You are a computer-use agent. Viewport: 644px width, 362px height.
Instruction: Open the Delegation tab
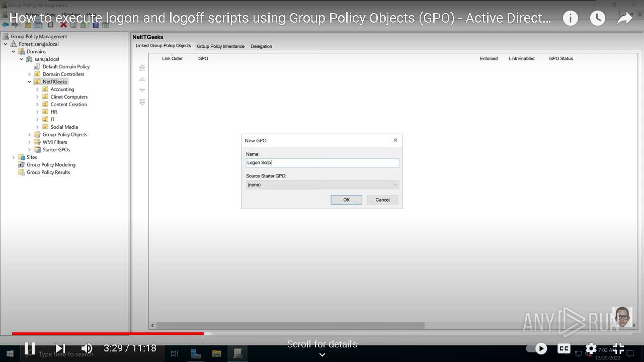[261, 46]
